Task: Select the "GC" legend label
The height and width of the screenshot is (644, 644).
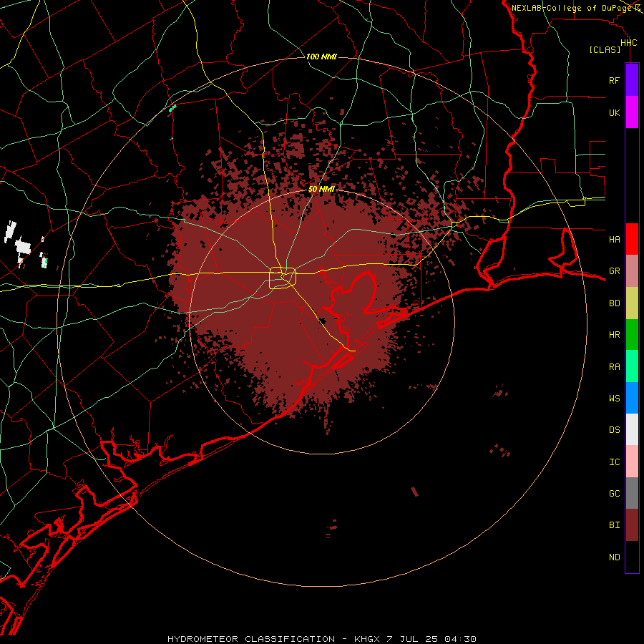Action: click(614, 493)
